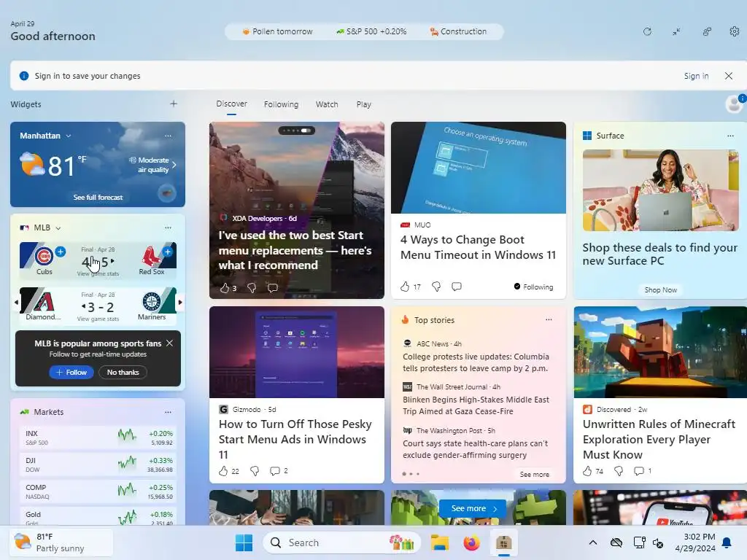This screenshot has width=747, height=560.
Task: Switch to the Watch tab
Action: pyautogui.click(x=327, y=104)
